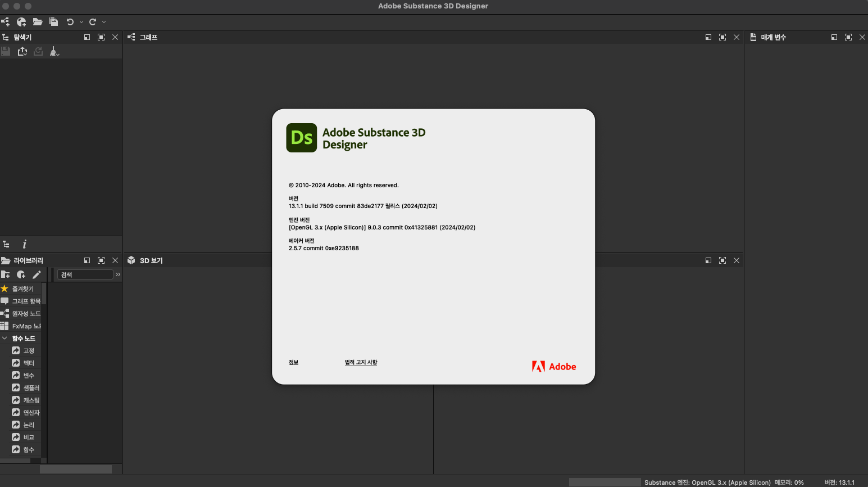The image size is (868, 487).
Task: Click the new MDL graph icon
Action: [21, 22]
